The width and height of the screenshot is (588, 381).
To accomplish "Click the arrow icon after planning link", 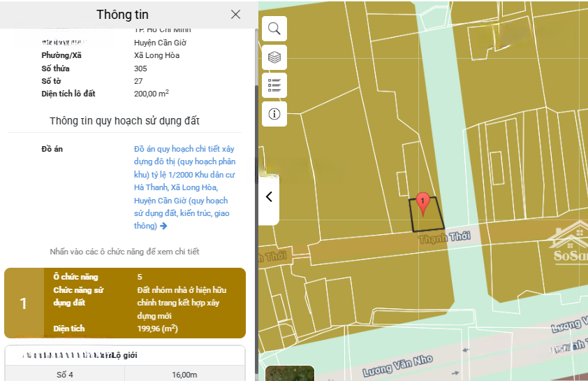I will tap(163, 227).
